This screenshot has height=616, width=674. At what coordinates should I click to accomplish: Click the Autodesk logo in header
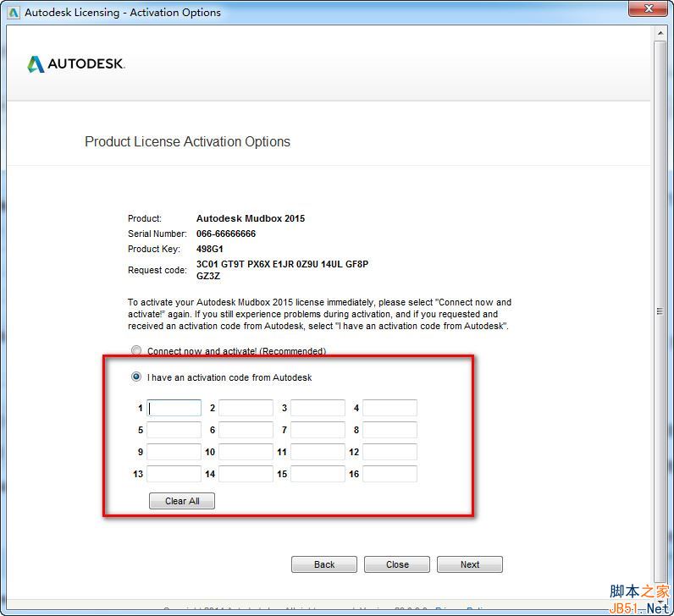tap(76, 64)
